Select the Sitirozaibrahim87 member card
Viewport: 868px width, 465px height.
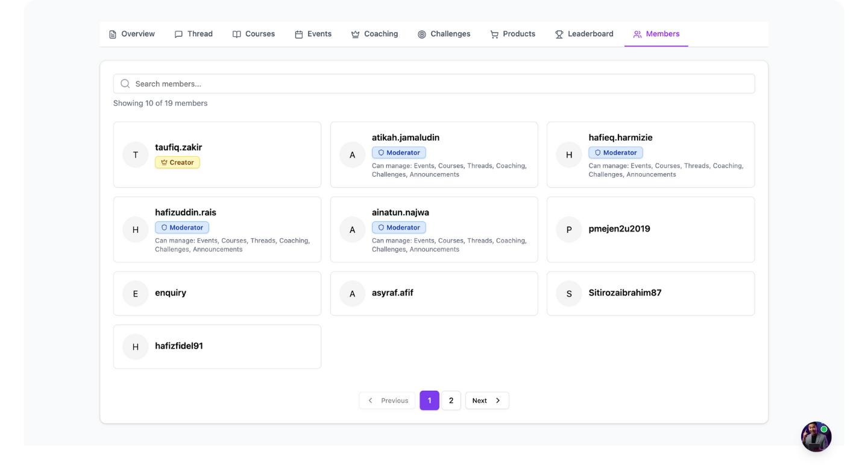[x=650, y=293]
